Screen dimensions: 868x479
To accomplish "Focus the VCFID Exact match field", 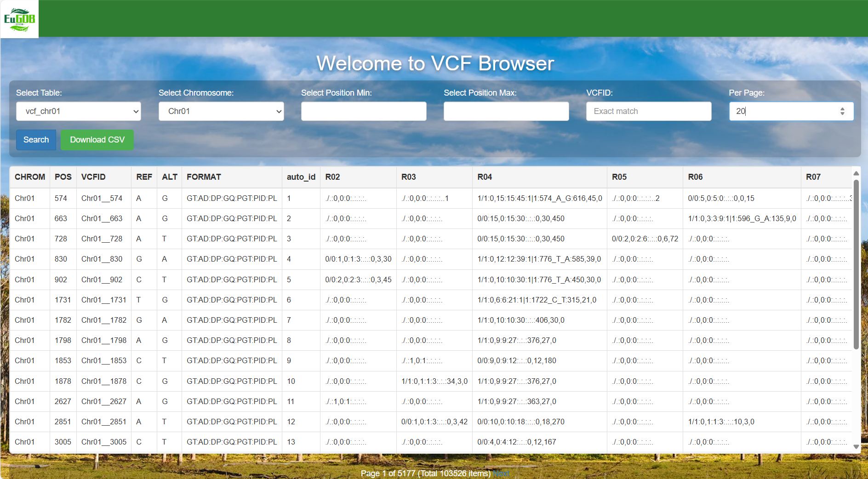I will pos(648,111).
